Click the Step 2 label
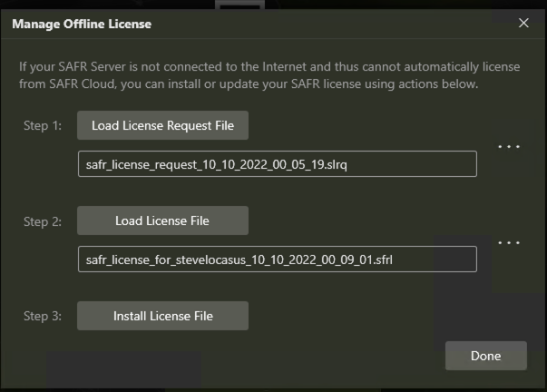Image resolution: width=547 pixels, height=392 pixels. click(43, 220)
